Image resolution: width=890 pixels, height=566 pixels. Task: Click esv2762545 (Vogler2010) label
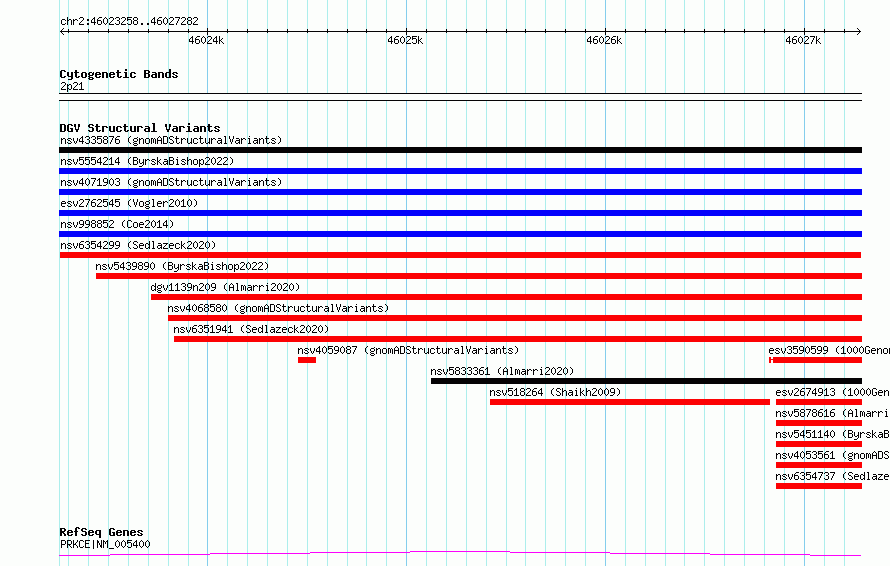click(129, 203)
